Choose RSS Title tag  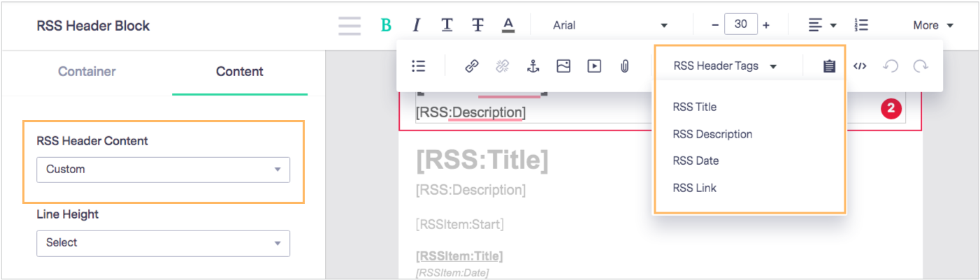[694, 107]
